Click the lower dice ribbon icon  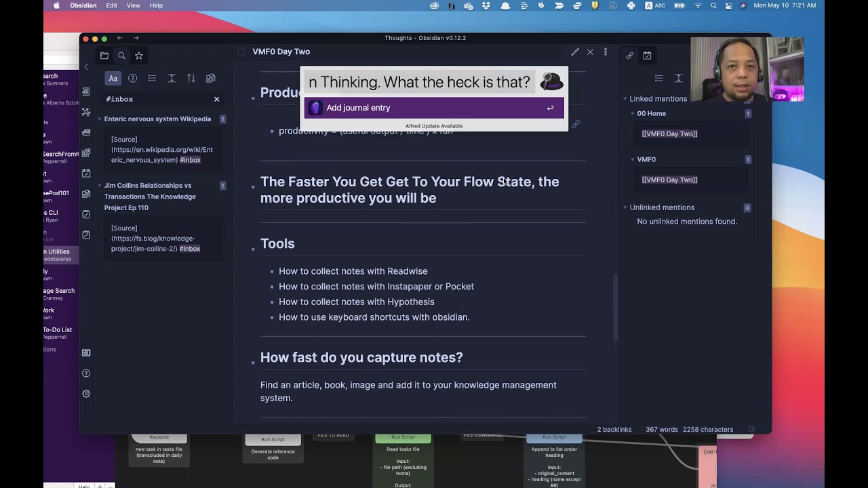86,235
